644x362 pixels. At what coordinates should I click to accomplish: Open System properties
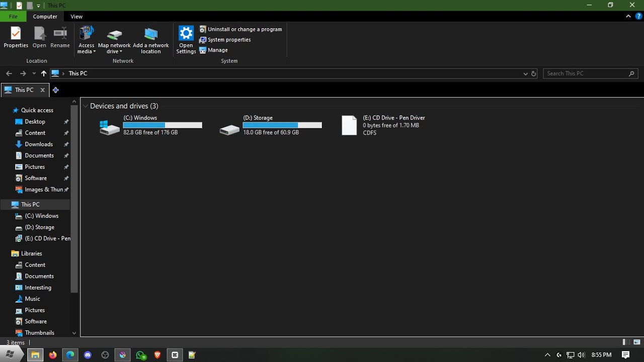tap(225, 40)
